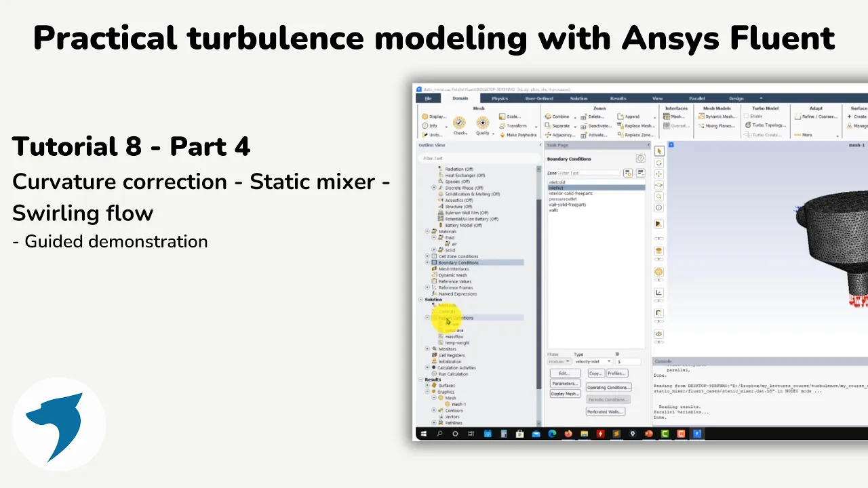Switch to the Parallel ribbon tab

coord(697,98)
